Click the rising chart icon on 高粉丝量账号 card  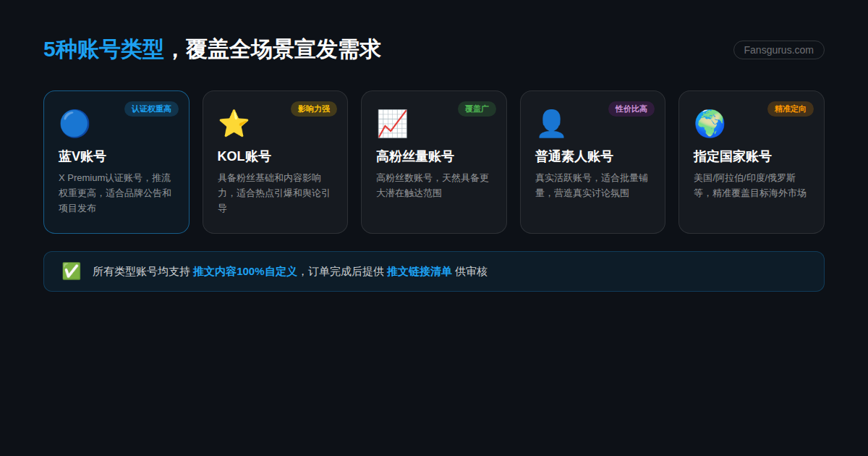click(x=393, y=122)
